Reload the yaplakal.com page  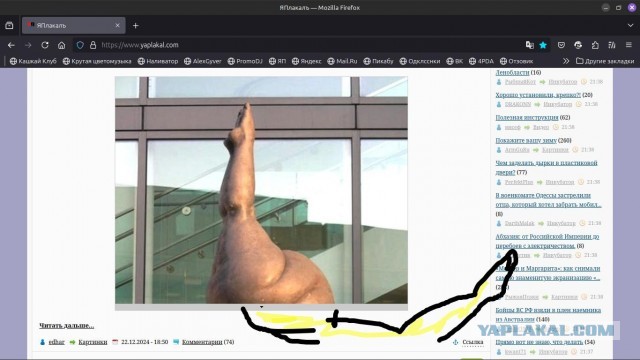click(x=45, y=45)
